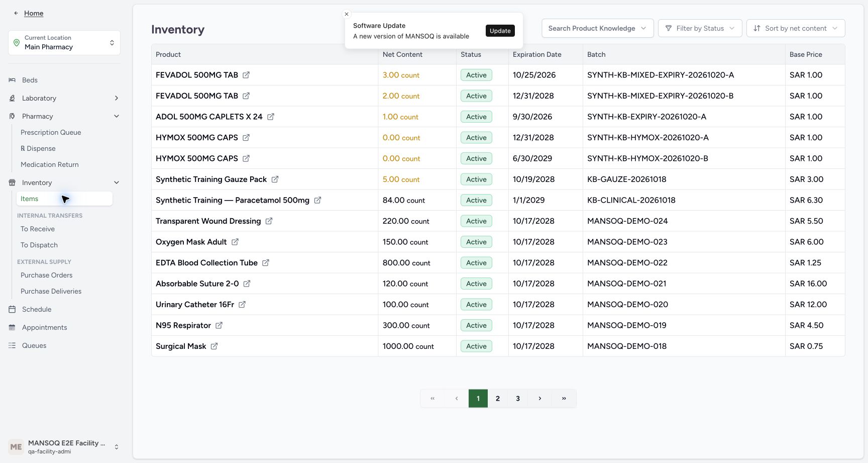Open link icon beside Surgical Mask
868x463 pixels.
[x=214, y=346]
